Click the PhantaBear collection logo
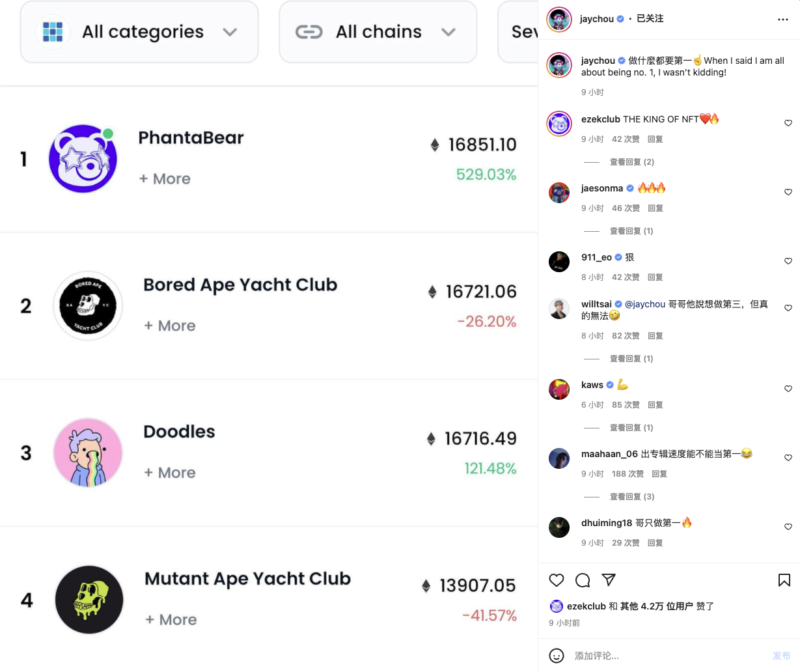The height and width of the screenshot is (672, 800). tap(83, 159)
